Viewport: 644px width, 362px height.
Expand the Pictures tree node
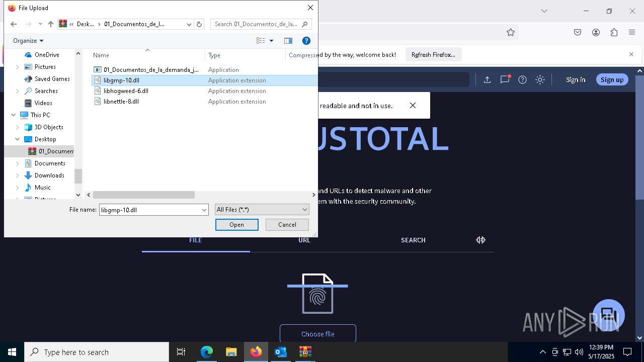(x=18, y=67)
